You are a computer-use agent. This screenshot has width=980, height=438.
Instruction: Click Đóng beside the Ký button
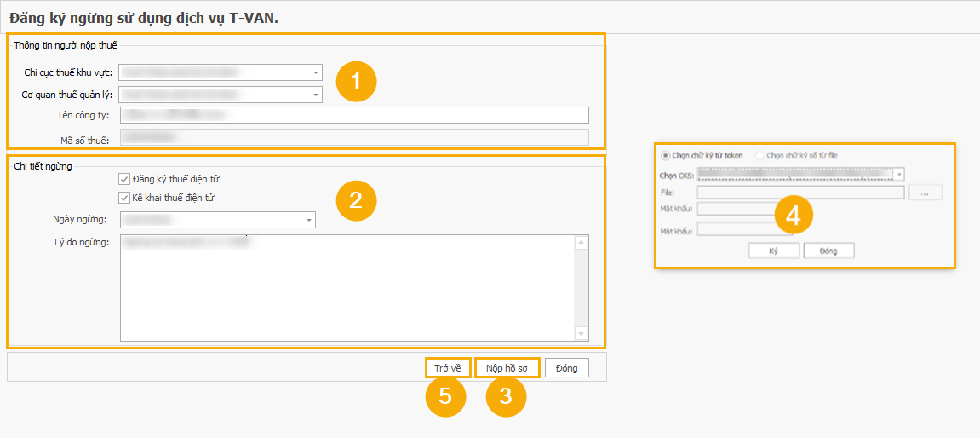tap(828, 251)
